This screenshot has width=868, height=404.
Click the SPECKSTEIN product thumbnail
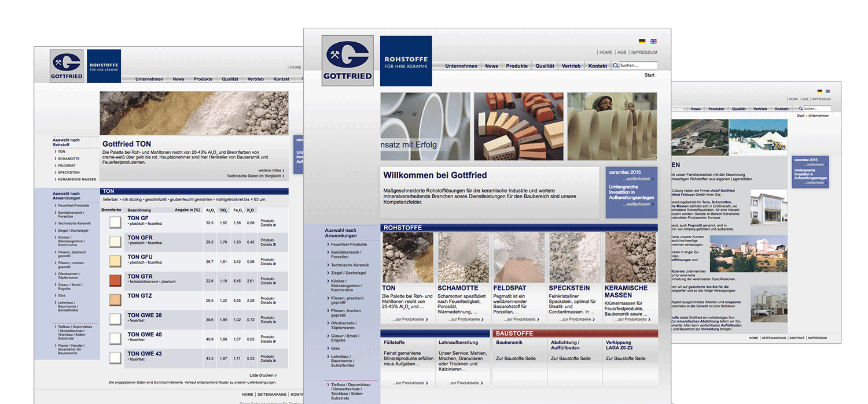tap(574, 258)
